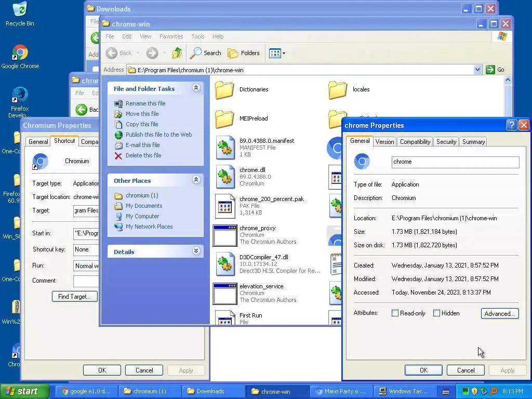This screenshot has height=399, width=532.
Task: Open the Favorites menu
Action: 171,36
